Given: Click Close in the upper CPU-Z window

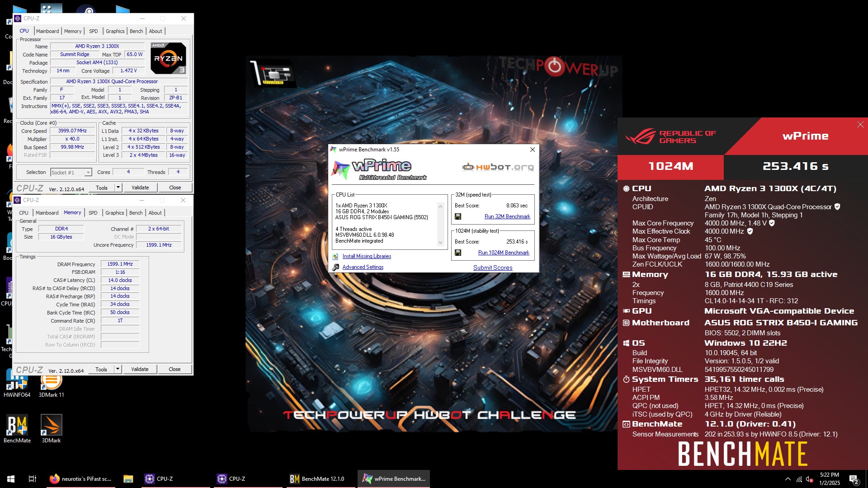Looking at the screenshot, I should click(175, 188).
